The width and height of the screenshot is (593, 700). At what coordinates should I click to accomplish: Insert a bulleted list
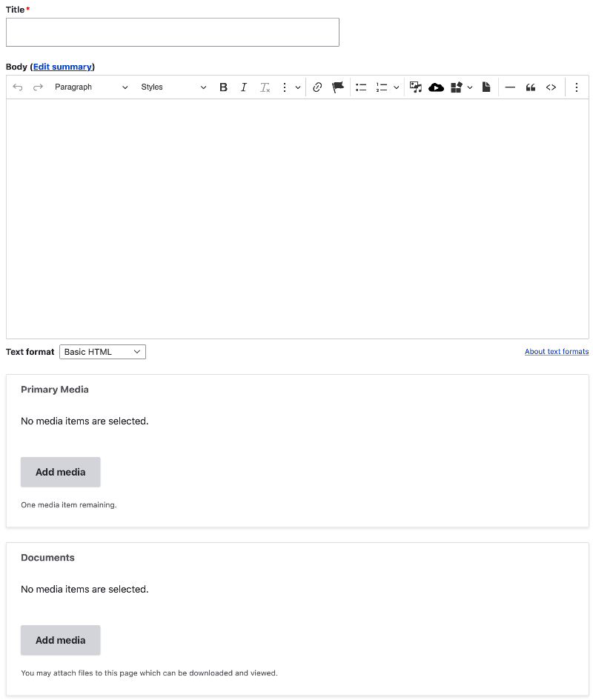point(361,87)
